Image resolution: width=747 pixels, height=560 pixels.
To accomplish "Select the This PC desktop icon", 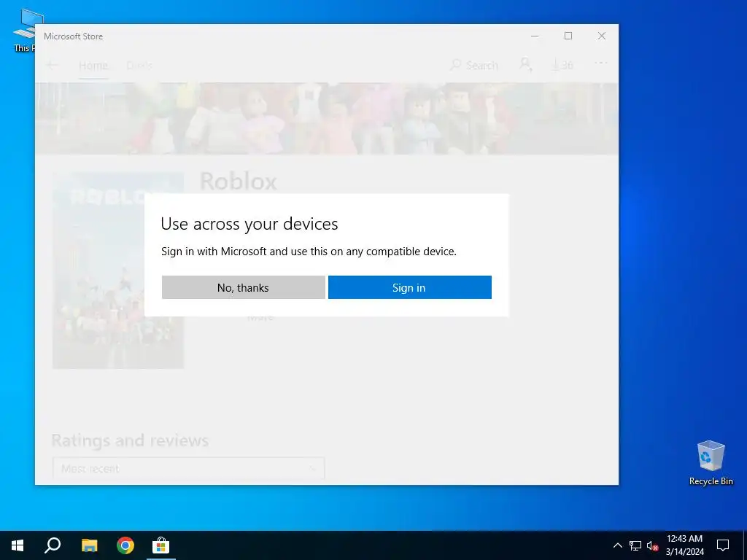I will [24, 30].
